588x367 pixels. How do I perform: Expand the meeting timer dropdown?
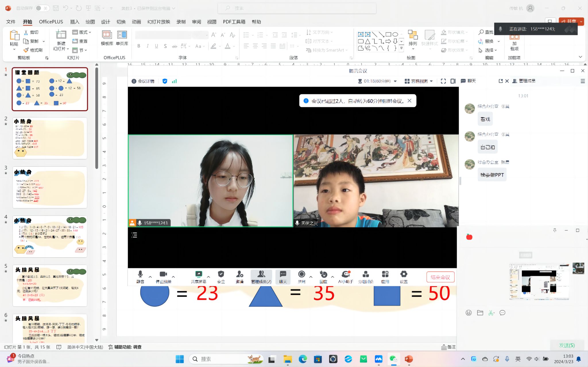pyautogui.click(x=395, y=81)
